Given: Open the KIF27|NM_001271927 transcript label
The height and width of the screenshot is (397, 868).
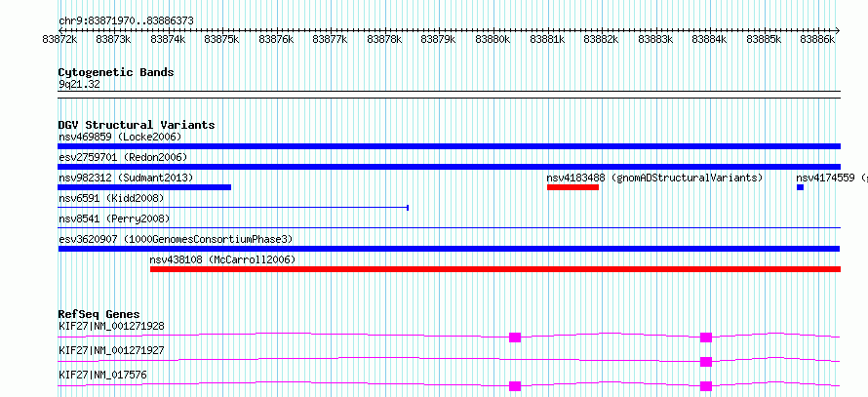Looking at the screenshot, I should (x=111, y=350).
